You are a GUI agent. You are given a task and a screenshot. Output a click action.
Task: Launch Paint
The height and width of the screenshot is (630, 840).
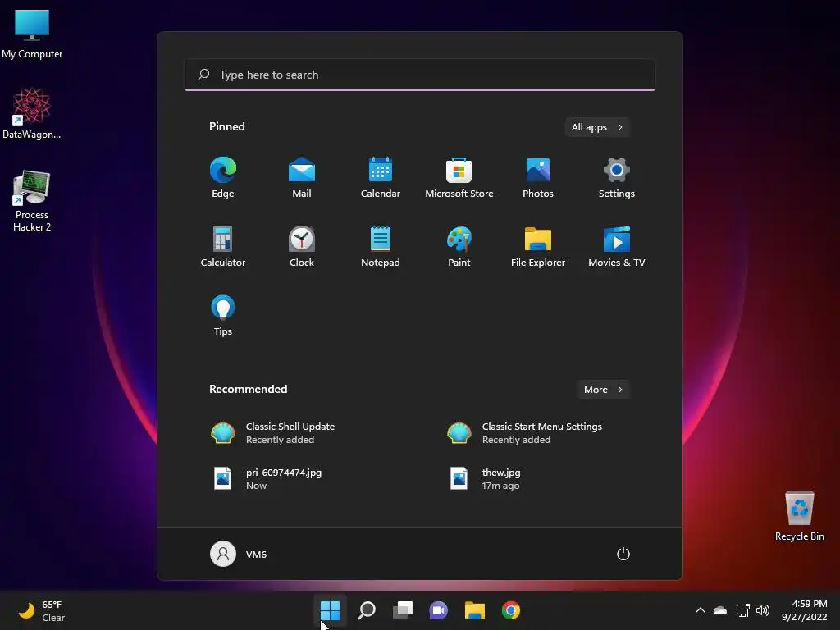(459, 246)
